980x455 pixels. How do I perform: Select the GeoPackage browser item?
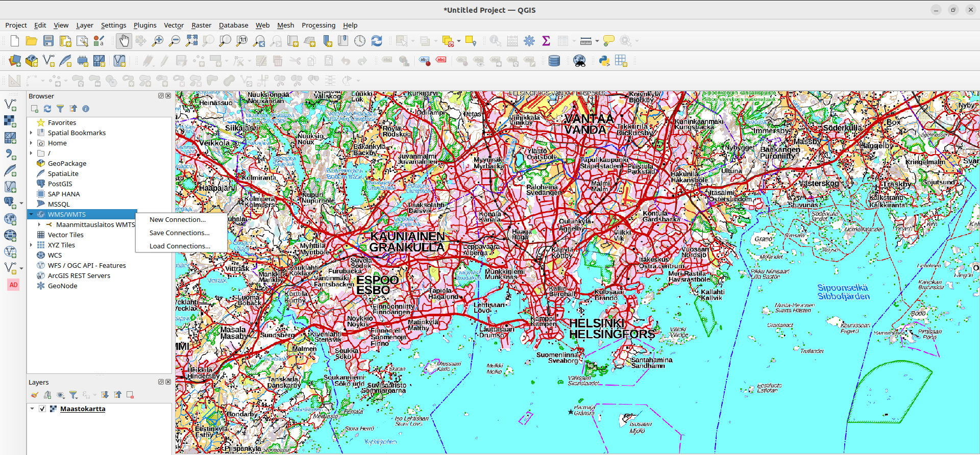tap(67, 163)
